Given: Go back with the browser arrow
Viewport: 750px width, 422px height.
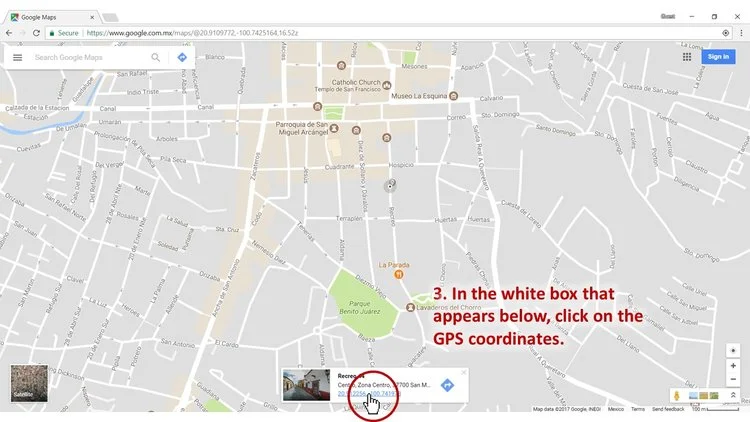Looking at the screenshot, I should (x=9, y=33).
